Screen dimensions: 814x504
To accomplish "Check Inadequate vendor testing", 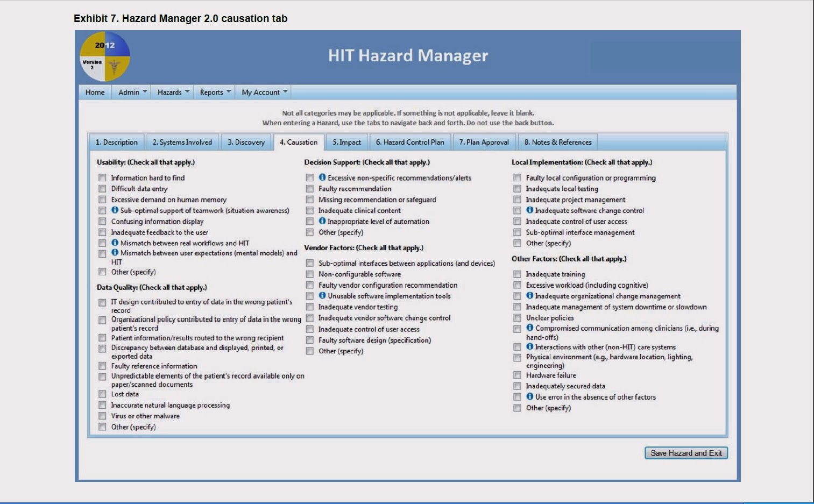I will point(310,307).
